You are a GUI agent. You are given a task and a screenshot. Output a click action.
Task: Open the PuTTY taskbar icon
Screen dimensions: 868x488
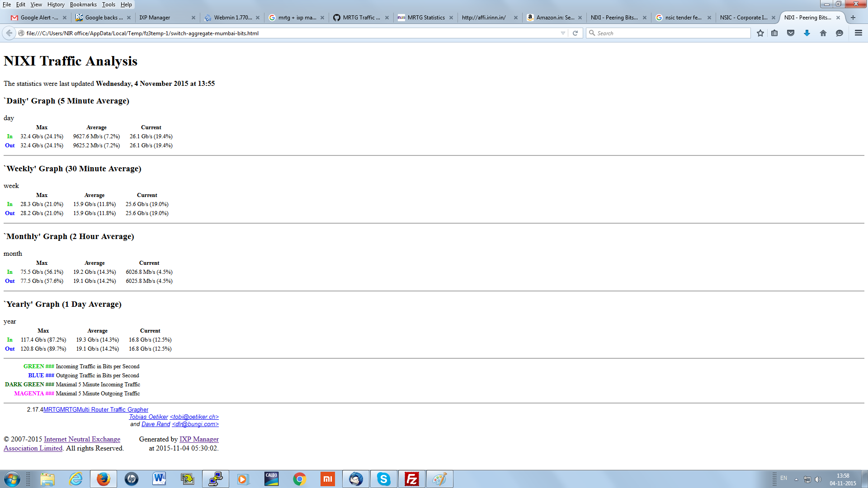point(216,479)
